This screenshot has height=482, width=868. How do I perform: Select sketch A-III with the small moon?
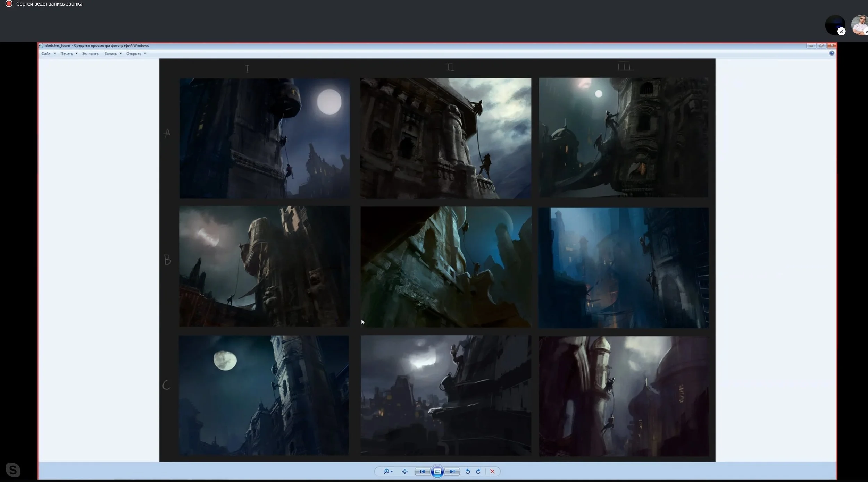point(623,137)
